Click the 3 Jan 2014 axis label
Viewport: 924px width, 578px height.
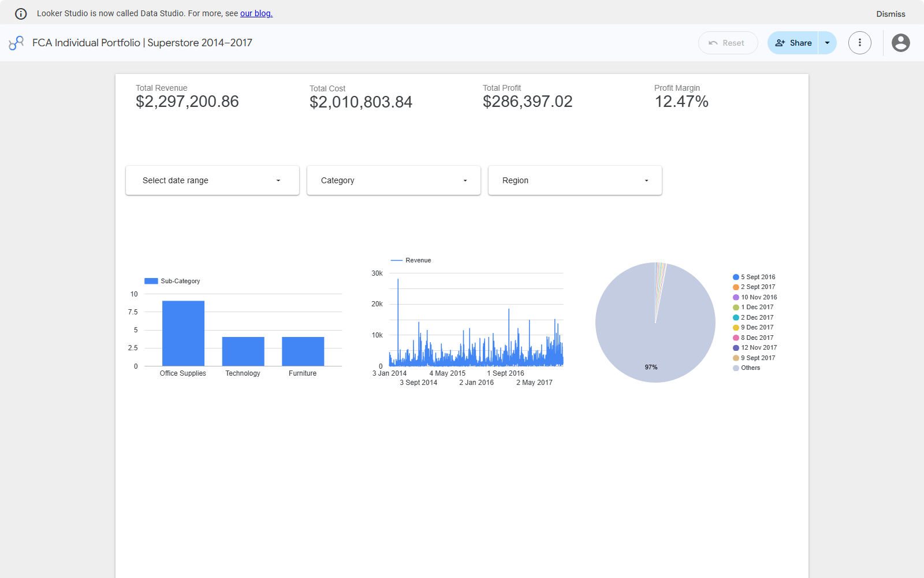(390, 373)
